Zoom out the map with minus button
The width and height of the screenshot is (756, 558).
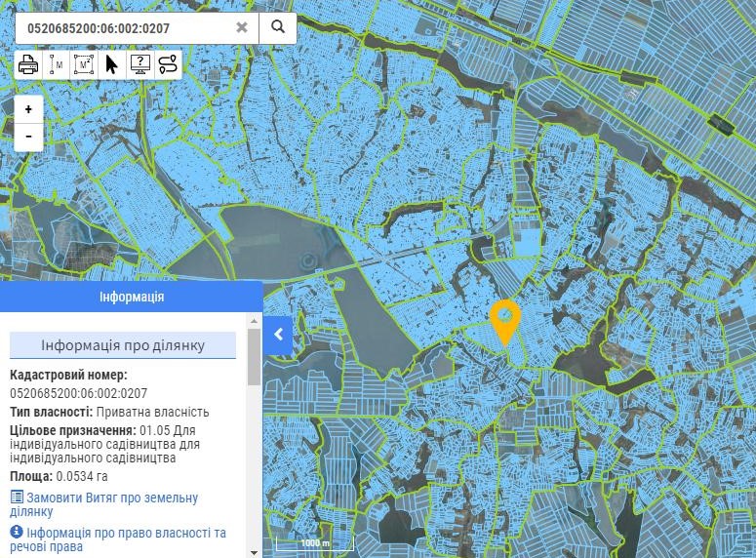click(x=29, y=136)
